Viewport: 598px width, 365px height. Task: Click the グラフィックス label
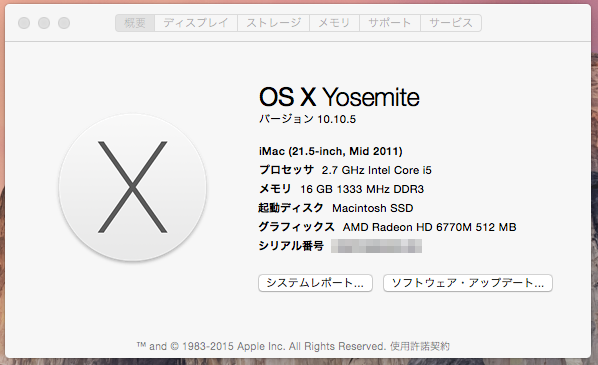(296, 227)
